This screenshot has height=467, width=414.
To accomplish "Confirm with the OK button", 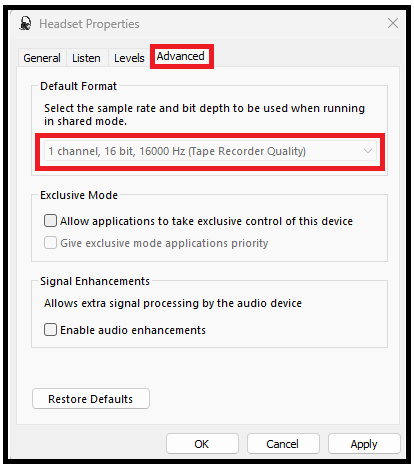I will pyautogui.click(x=202, y=444).
